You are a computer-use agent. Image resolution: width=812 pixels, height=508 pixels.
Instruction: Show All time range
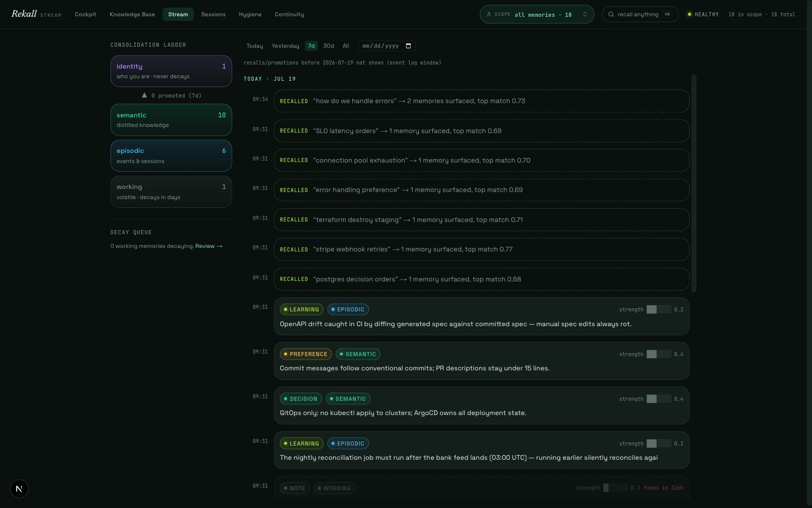[346, 46]
